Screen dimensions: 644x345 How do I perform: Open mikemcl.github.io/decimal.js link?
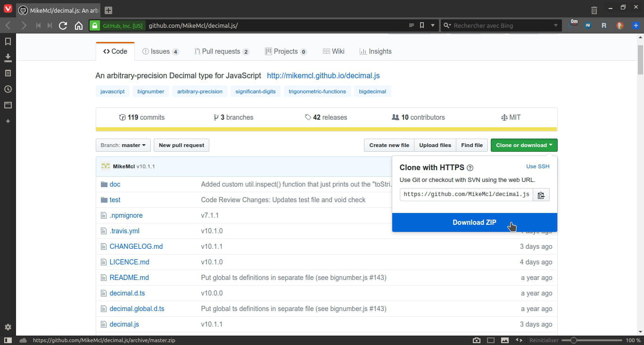(x=323, y=75)
